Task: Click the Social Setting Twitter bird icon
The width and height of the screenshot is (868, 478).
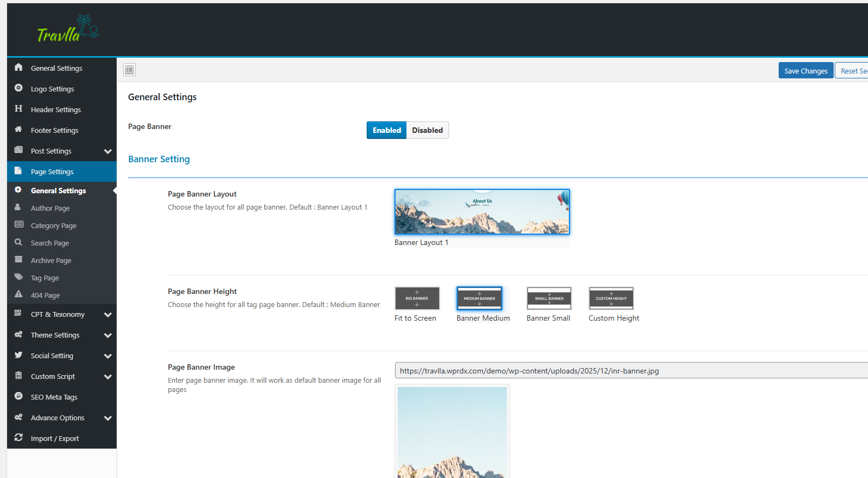Action: [19, 355]
